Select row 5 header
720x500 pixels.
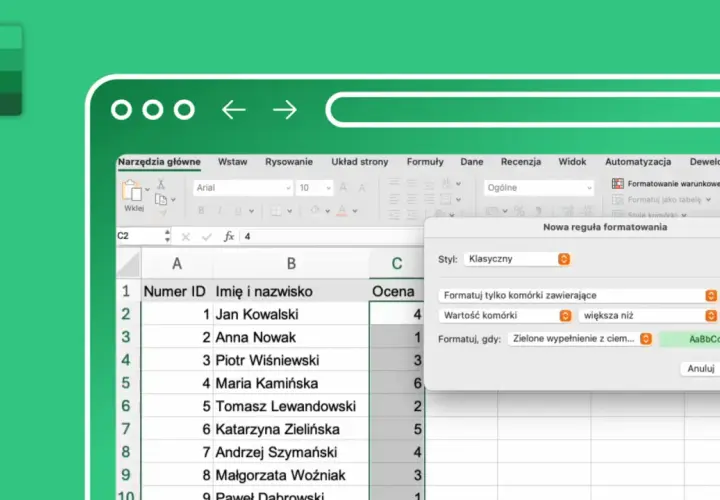tap(126, 383)
